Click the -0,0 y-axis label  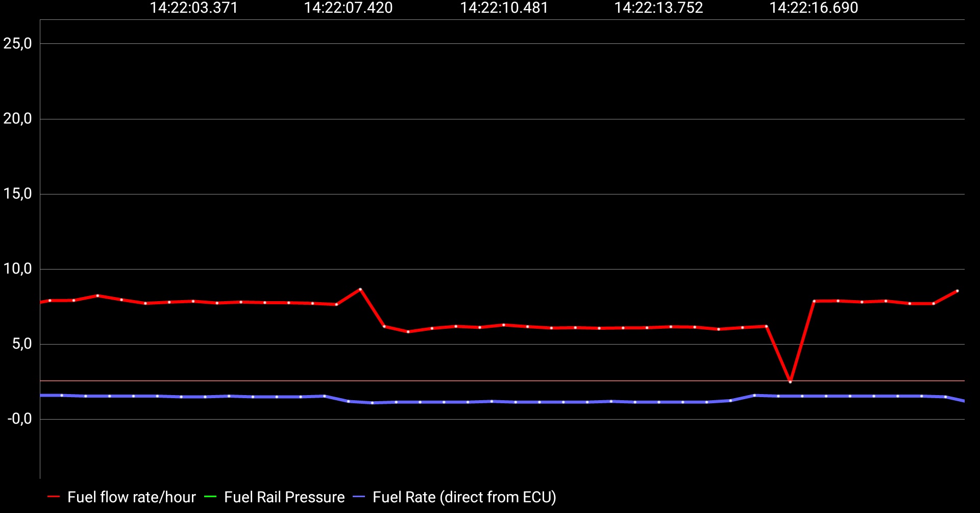point(19,419)
